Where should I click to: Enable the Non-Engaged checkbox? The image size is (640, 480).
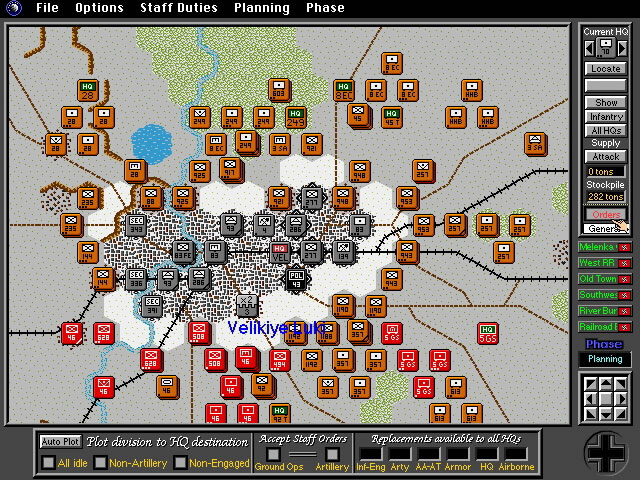point(180,462)
